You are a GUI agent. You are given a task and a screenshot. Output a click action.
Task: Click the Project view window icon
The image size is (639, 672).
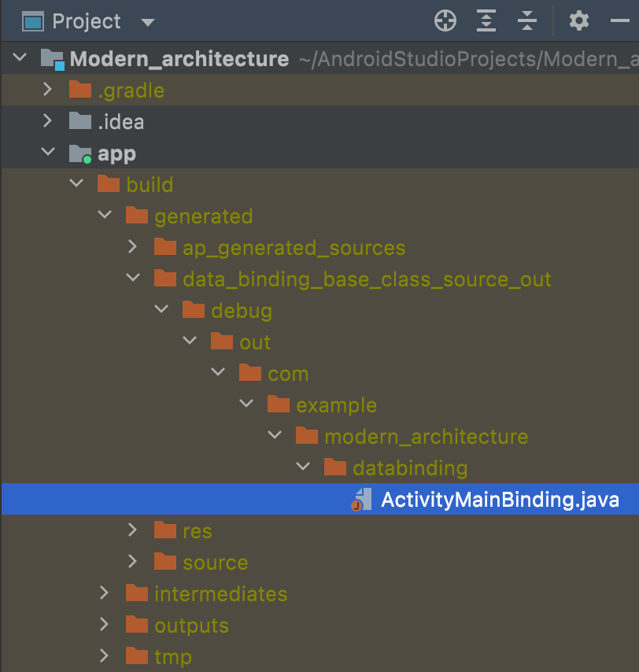pos(33,21)
